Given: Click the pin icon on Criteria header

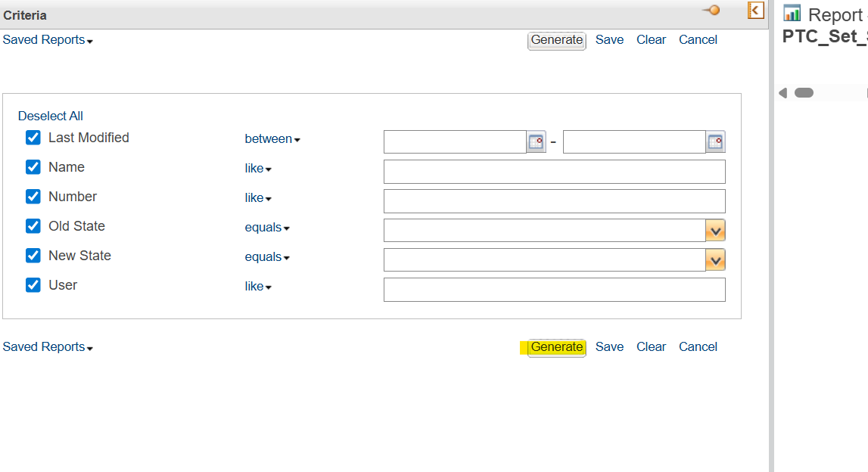Looking at the screenshot, I should click(710, 11).
